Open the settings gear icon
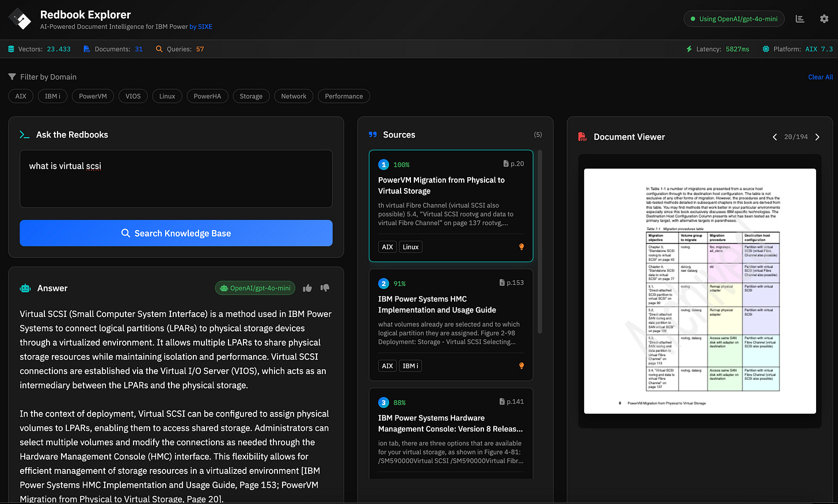 coord(824,19)
